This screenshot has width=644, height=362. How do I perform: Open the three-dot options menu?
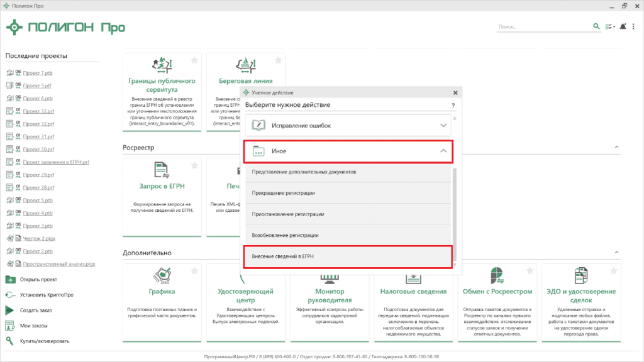point(633,26)
